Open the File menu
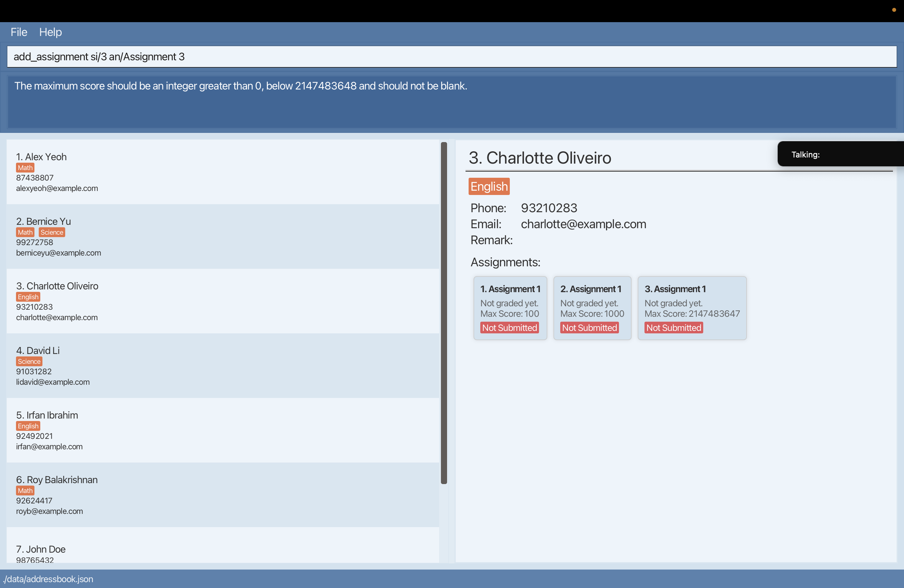The height and width of the screenshot is (588, 904). (19, 32)
